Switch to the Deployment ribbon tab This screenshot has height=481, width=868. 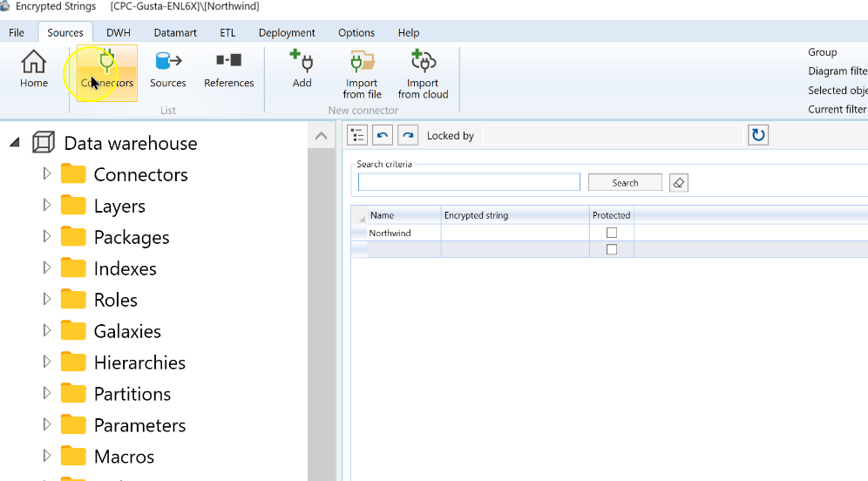pos(287,32)
